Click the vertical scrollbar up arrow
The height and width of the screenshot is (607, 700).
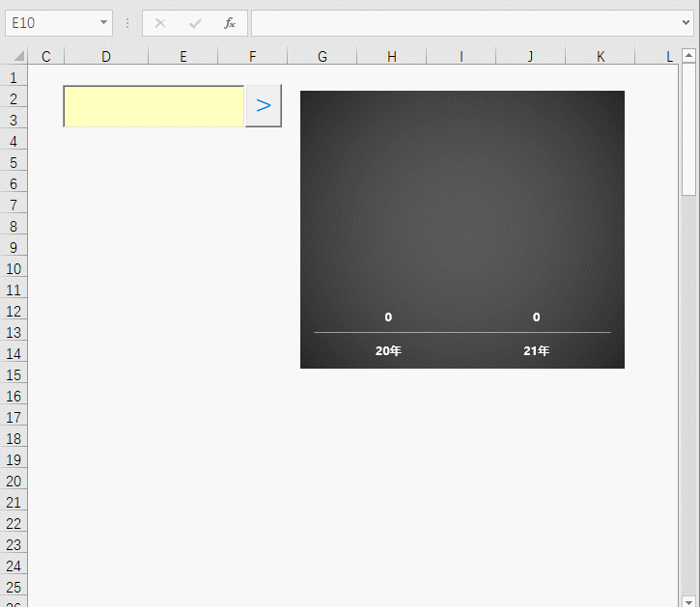coord(688,55)
